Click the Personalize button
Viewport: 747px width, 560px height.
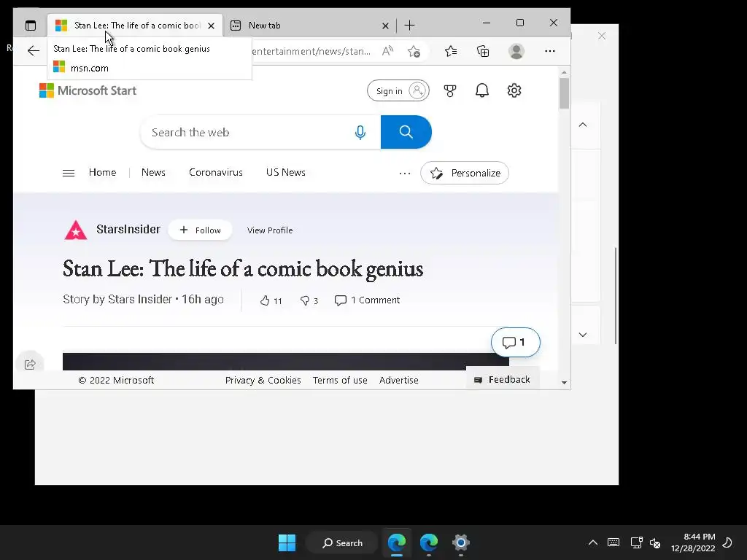[465, 173]
